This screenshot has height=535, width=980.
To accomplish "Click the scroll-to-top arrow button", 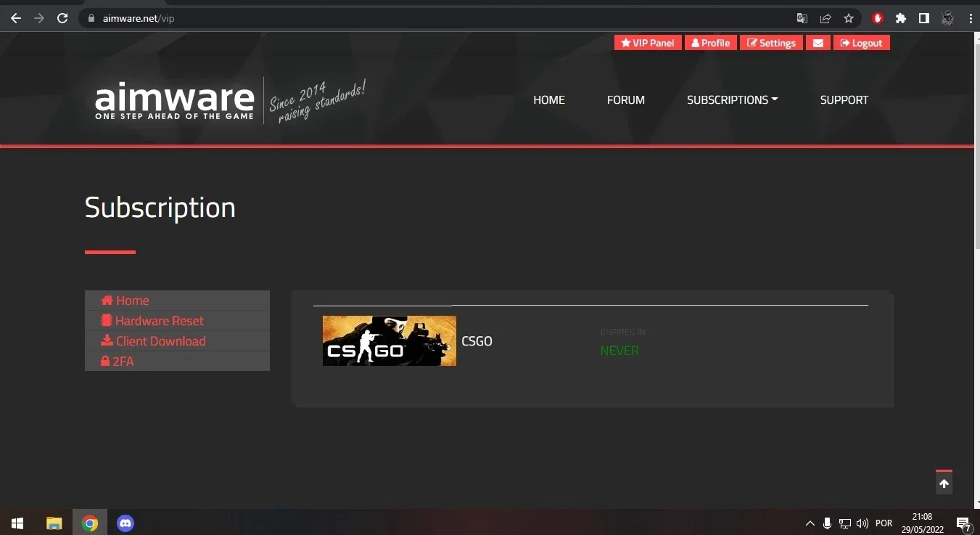I will [x=944, y=483].
